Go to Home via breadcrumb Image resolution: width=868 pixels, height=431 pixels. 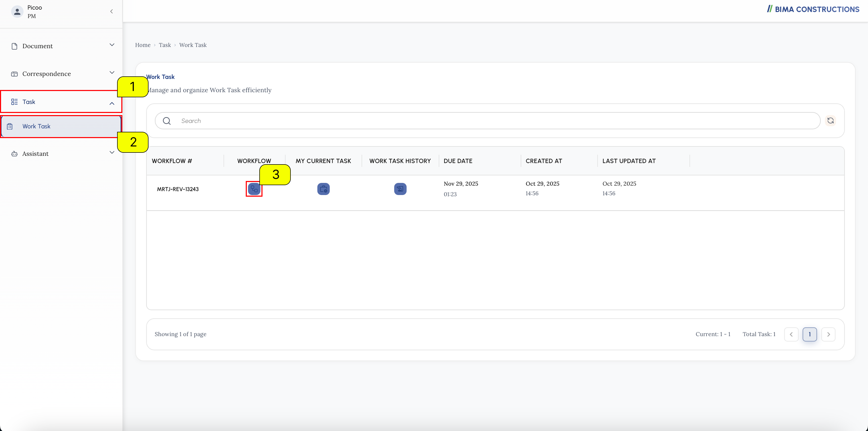pos(143,45)
